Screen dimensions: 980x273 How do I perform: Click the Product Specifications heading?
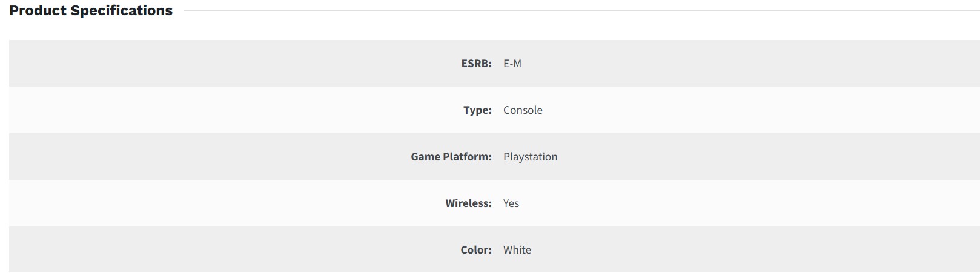[91, 11]
